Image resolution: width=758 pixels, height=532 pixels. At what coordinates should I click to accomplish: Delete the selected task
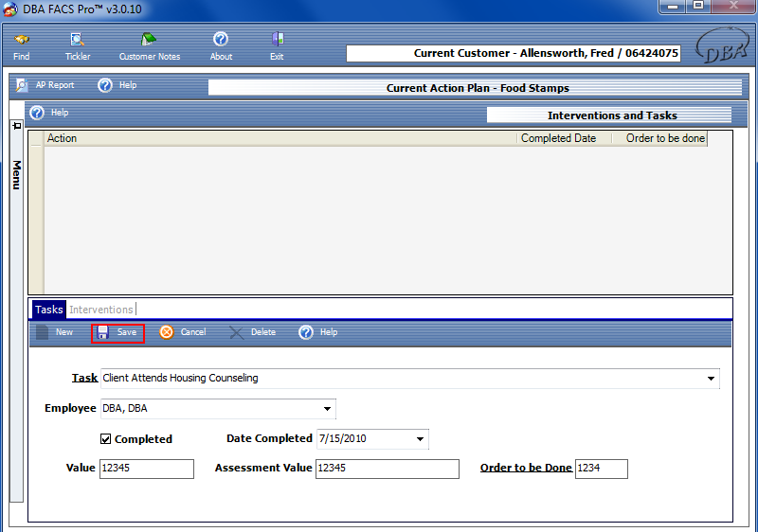[237, 332]
